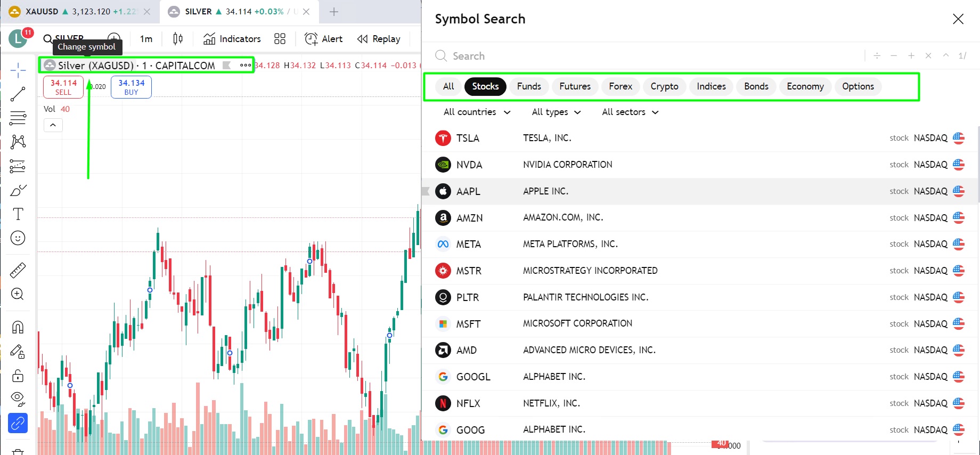Toggle the magnet snapping mode
Screen dimensions: 980x455
pos(18,327)
